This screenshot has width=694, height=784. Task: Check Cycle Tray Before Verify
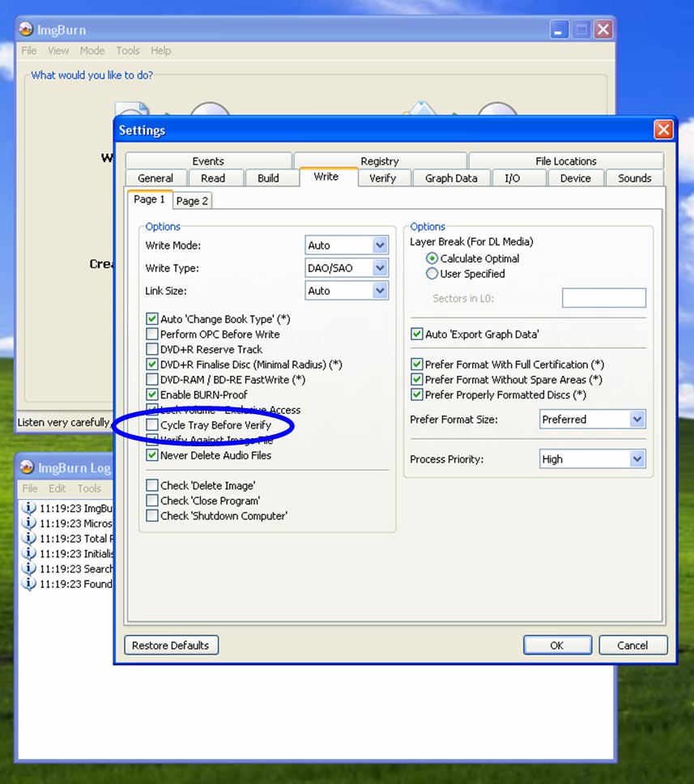[x=152, y=425]
